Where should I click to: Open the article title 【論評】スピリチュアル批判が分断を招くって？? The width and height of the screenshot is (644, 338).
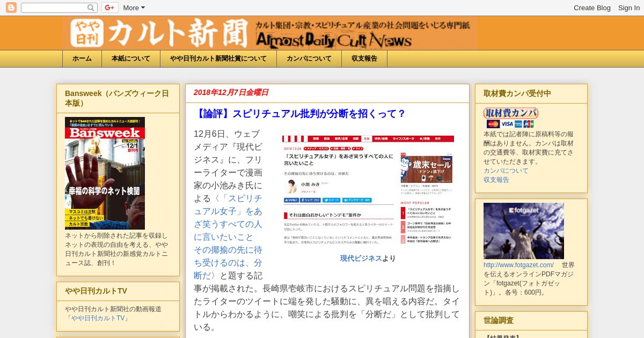[x=300, y=114]
